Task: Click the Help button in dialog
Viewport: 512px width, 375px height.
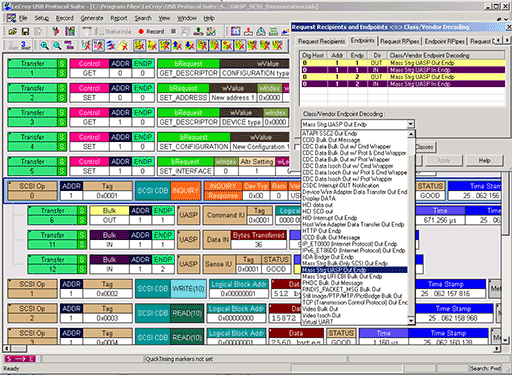Action: 484,161
